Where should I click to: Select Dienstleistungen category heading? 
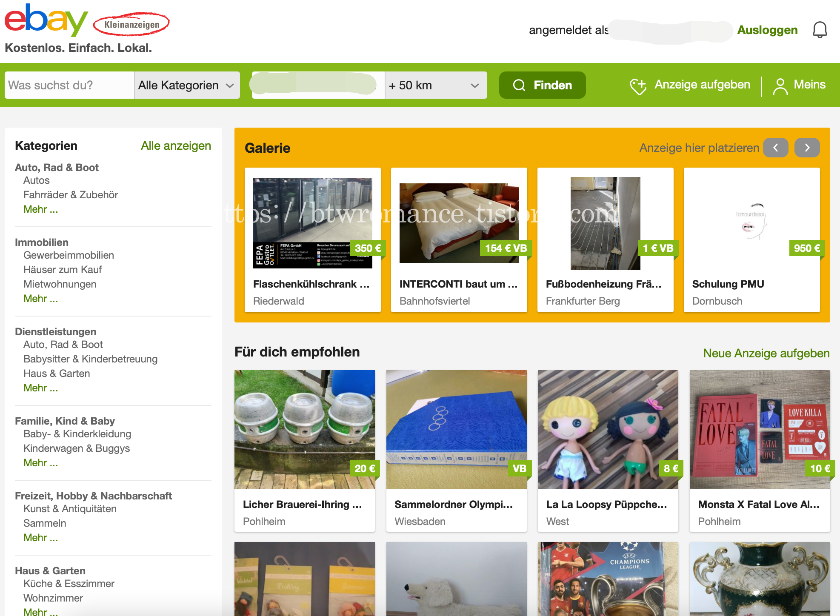[x=55, y=332]
